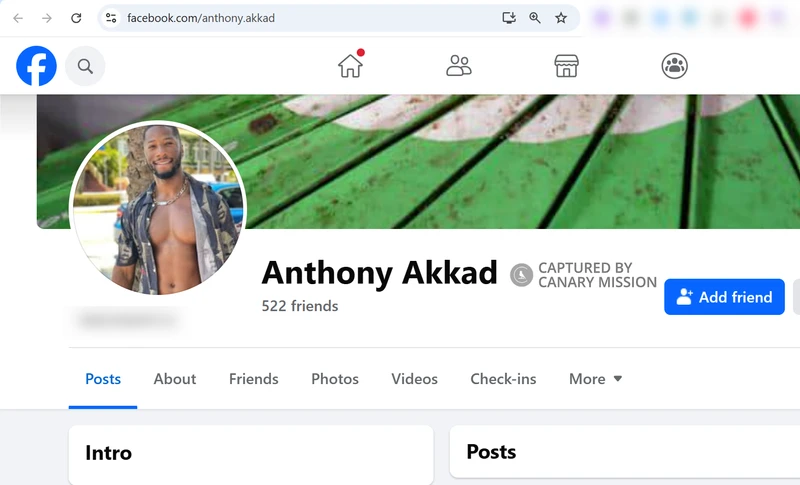Image resolution: width=800 pixels, height=485 pixels.
Task: Open the Friends icon in top navigation
Action: (459, 66)
